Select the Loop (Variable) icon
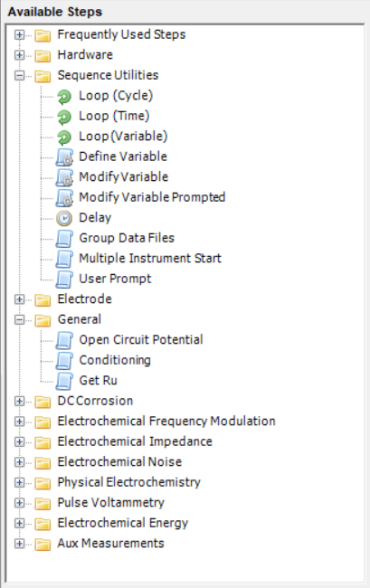The width and height of the screenshot is (370, 588). (x=64, y=138)
